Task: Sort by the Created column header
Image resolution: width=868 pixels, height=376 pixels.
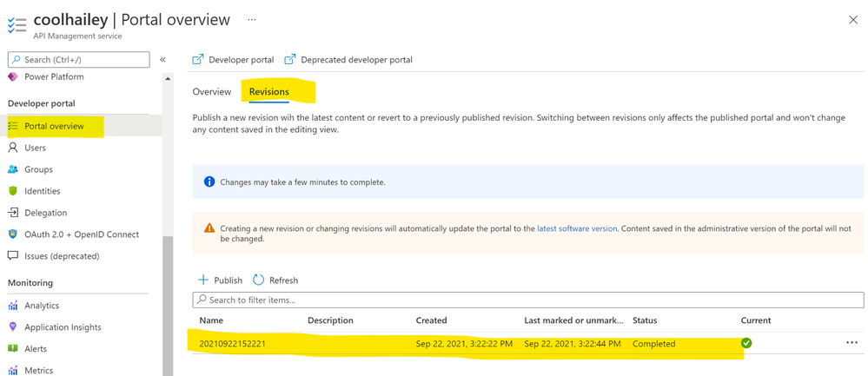Action: [431, 320]
